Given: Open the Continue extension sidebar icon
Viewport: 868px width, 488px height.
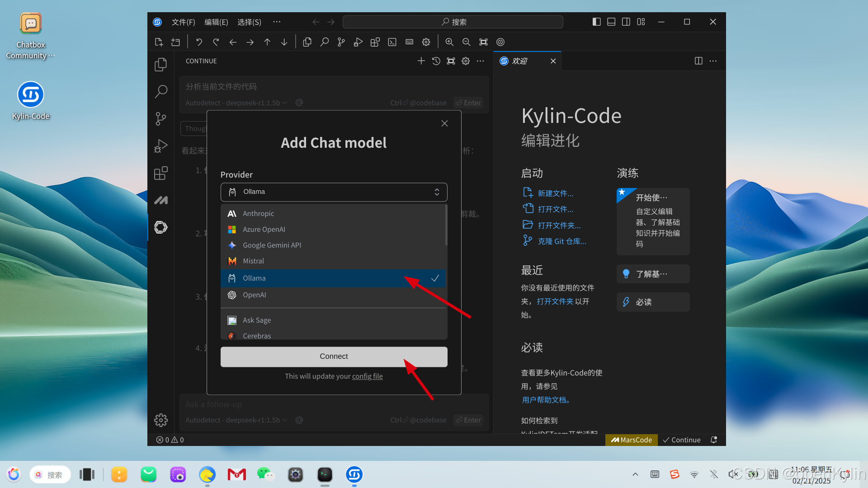Looking at the screenshot, I should [x=161, y=227].
